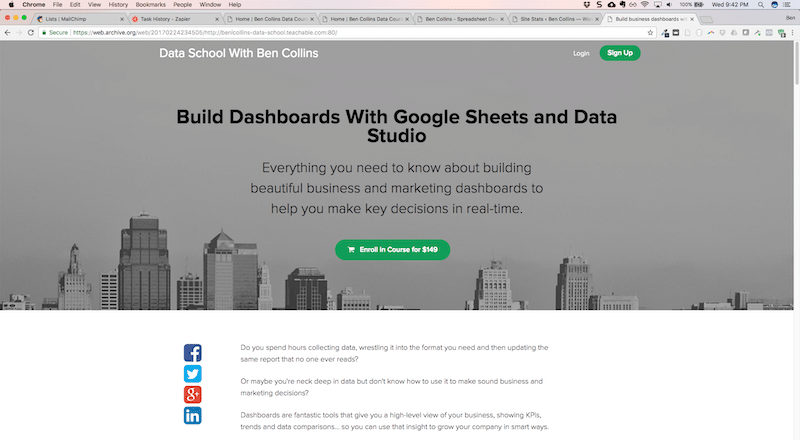Open the AirPlay display menu
800x440 pixels.
point(657,4)
